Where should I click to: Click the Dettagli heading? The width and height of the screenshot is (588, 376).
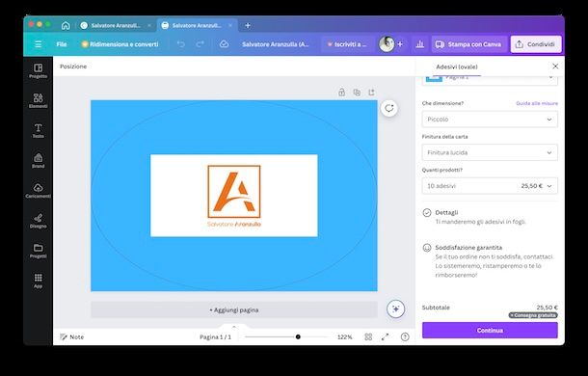[446, 212]
